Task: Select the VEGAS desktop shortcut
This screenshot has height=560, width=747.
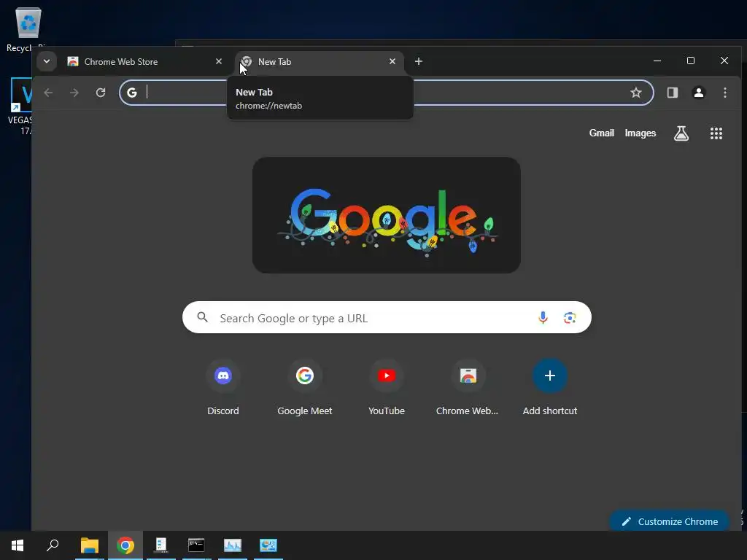Action: (20, 106)
